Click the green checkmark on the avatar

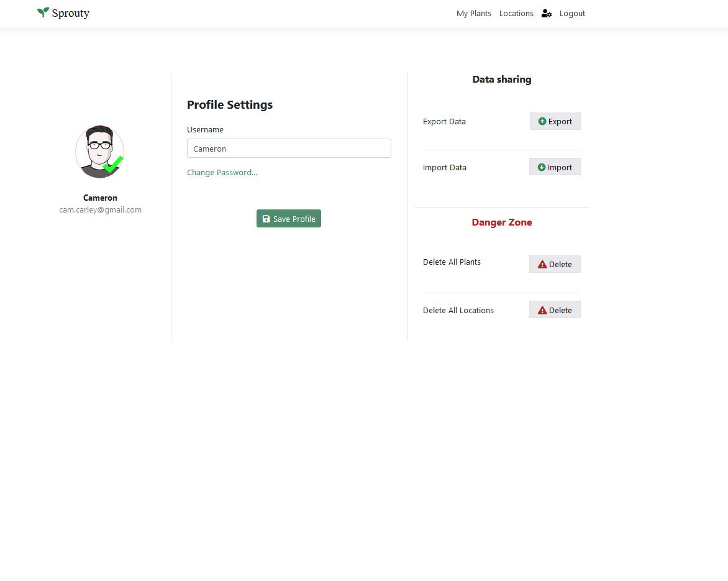(114, 165)
